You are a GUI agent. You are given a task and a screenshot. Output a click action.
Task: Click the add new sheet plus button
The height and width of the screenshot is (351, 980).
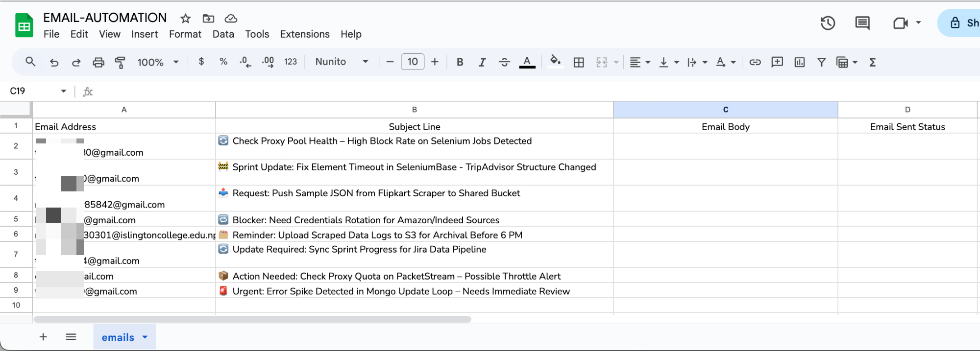pyautogui.click(x=43, y=337)
